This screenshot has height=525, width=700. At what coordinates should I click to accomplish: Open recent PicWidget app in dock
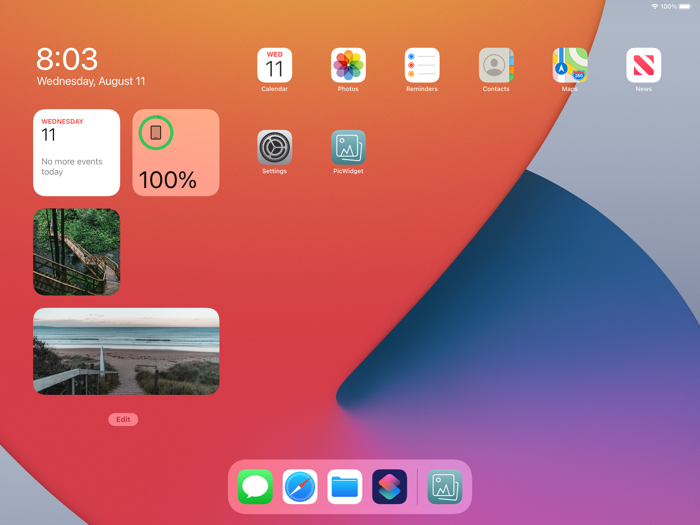coord(445,487)
